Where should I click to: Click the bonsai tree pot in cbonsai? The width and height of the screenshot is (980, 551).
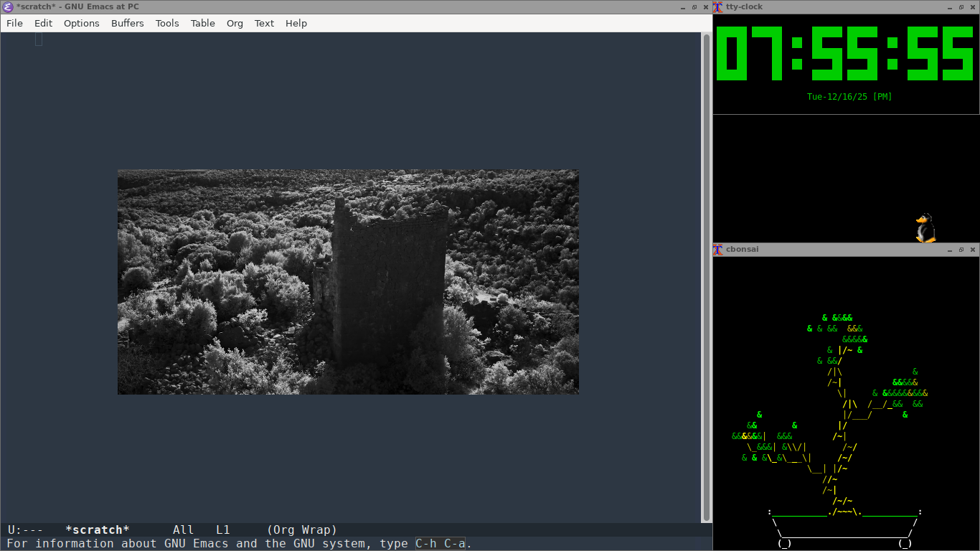tap(844, 528)
